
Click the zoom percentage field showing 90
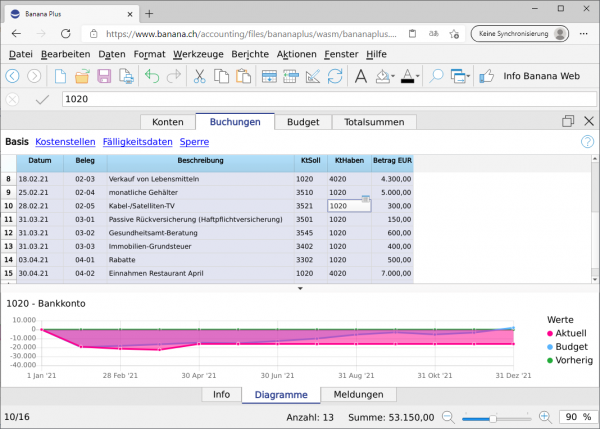578,417
